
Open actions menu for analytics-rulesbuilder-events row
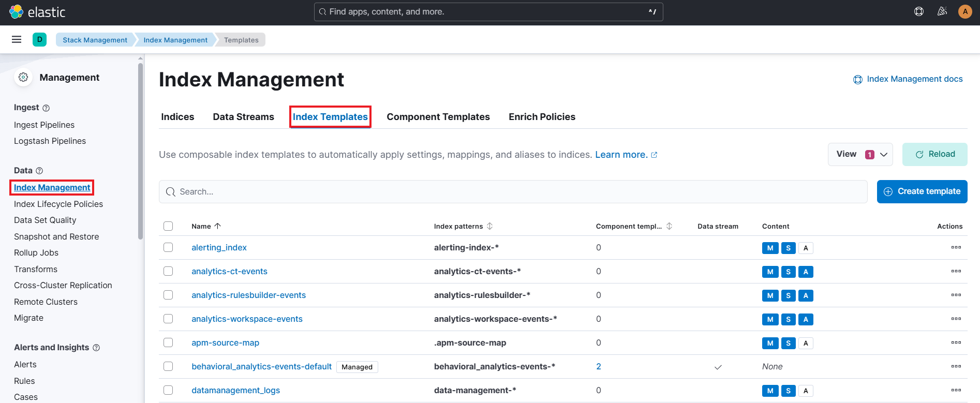click(x=956, y=295)
